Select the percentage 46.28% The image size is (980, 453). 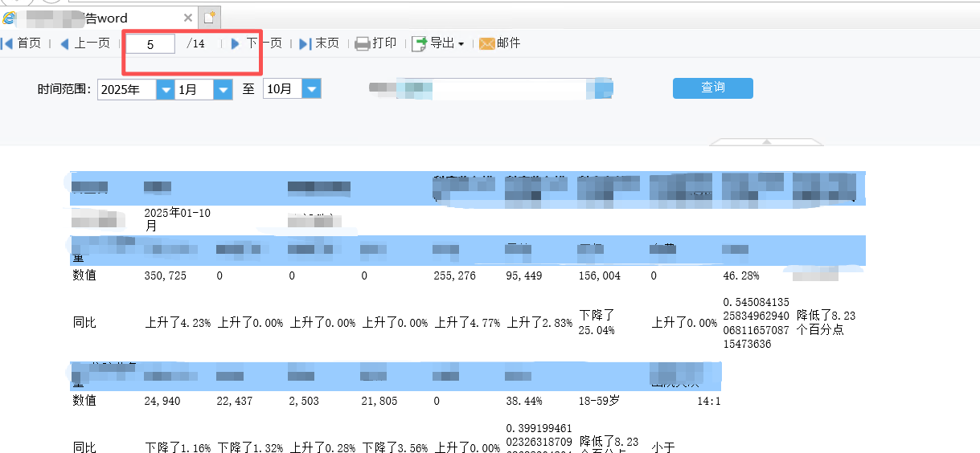(741, 275)
